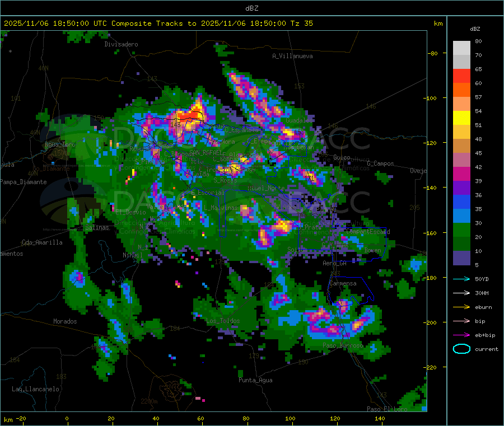Click the 'Agua_Toro' place label
The image size is (504, 426).
coord(60,144)
